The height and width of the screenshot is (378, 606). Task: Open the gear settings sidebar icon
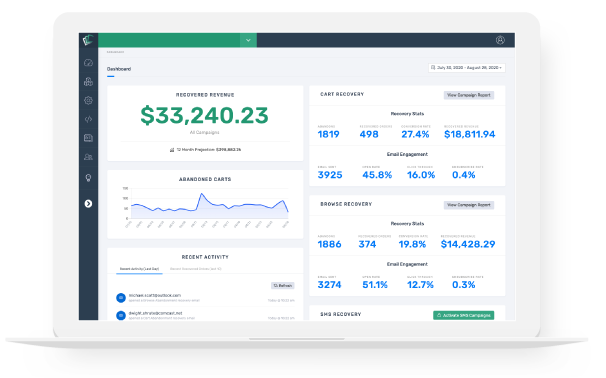click(x=88, y=100)
